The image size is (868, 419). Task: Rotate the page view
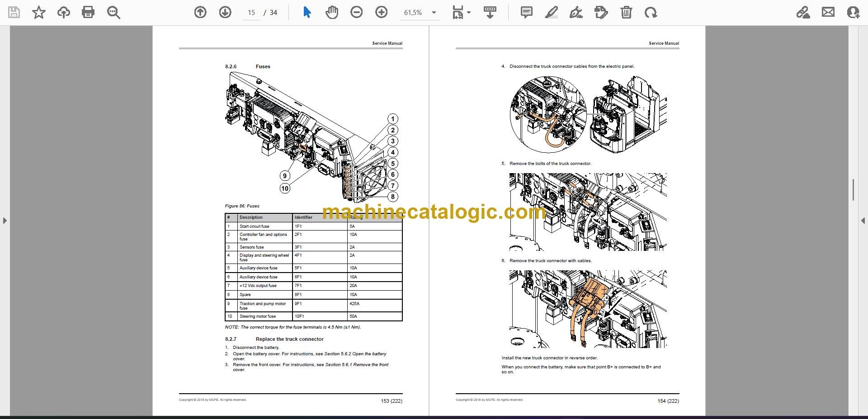tap(651, 12)
